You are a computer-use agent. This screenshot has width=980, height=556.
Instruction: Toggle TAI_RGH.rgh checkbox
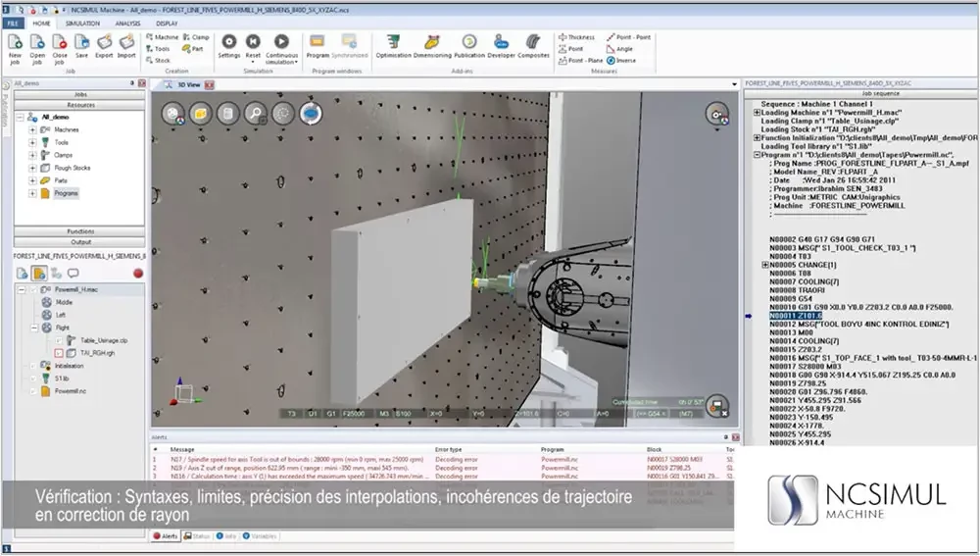point(59,353)
